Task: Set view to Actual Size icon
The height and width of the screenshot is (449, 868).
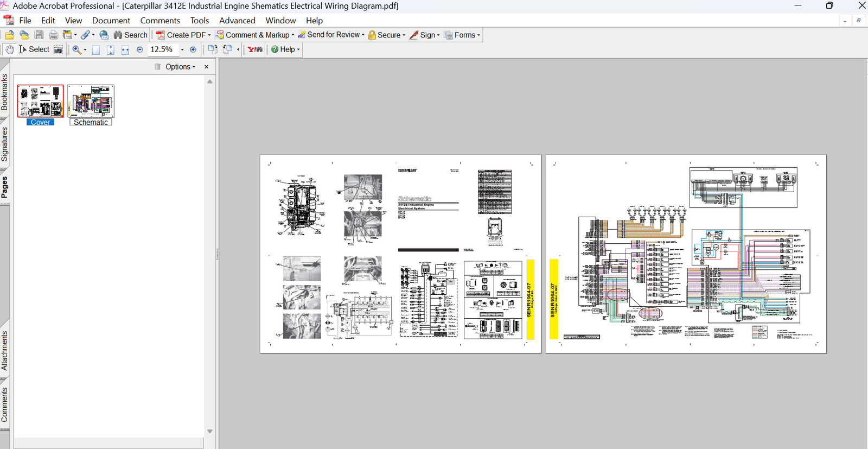Action: coord(96,49)
